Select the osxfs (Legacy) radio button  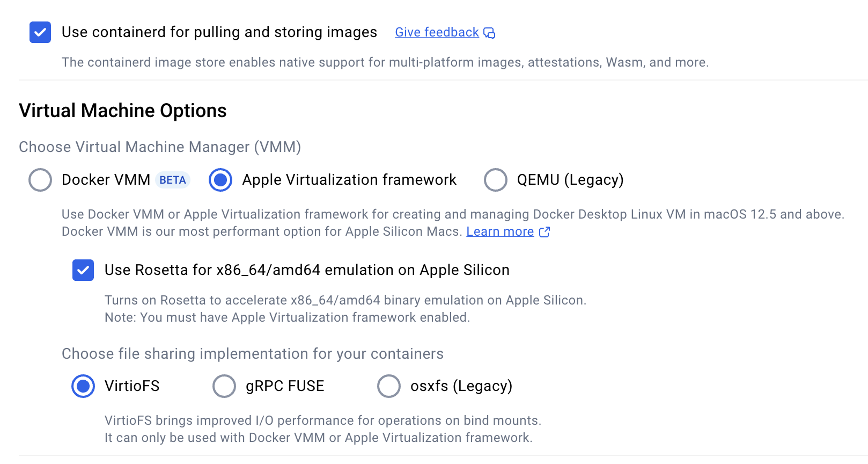point(389,386)
